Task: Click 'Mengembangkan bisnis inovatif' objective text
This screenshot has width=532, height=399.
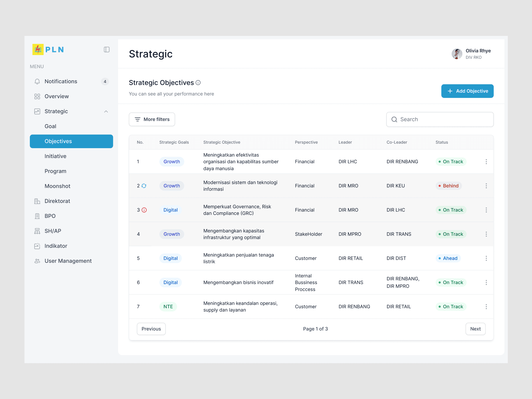Action: coord(238,282)
